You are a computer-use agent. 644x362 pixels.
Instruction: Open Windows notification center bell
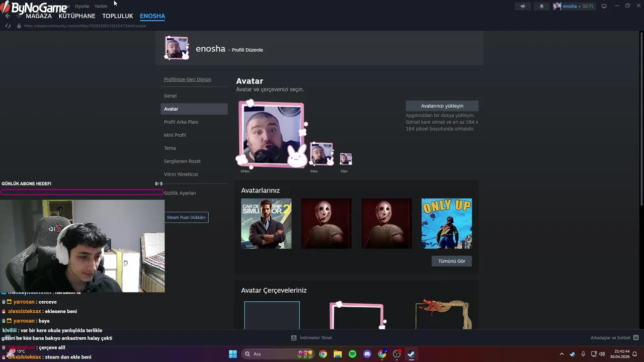635,354
